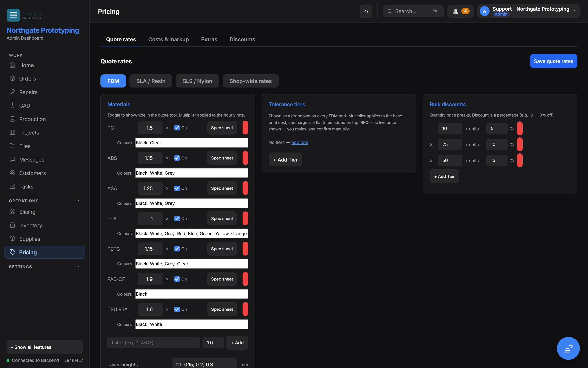Screen dimensions: 588x368
Task: Open the CAD section
Action: click(x=45, y=106)
